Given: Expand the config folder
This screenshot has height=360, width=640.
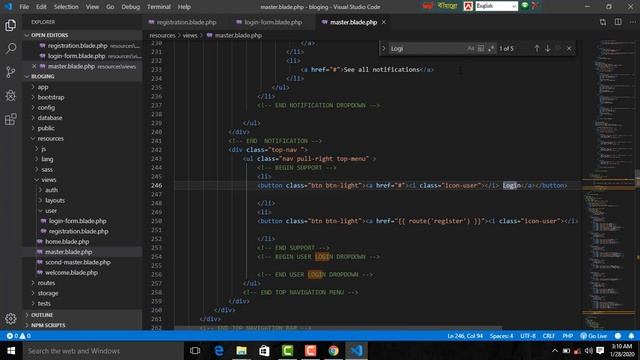Looking at the screenshot, I should 82,107.
